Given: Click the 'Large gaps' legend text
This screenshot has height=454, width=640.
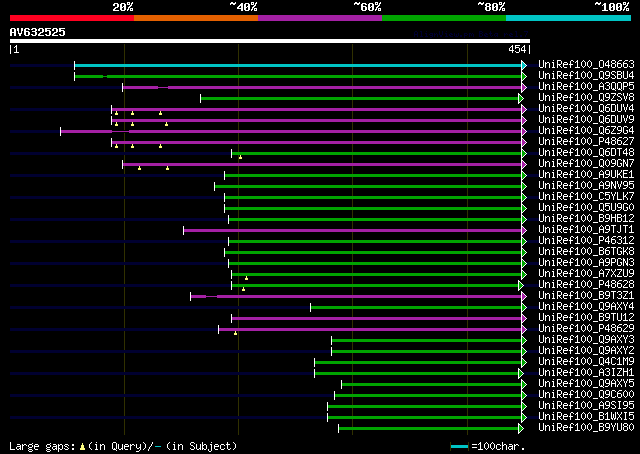Looking at the screenshot, I should pos(42,446).
